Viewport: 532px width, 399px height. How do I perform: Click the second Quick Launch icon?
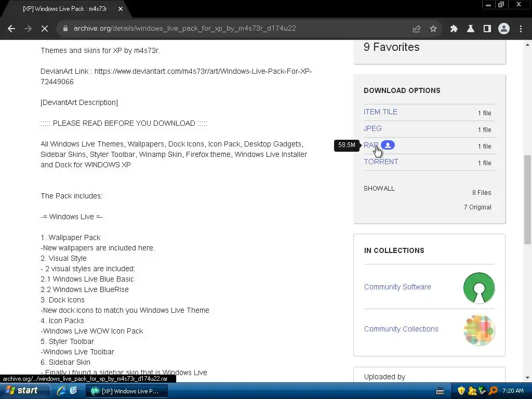coord(74,391)
